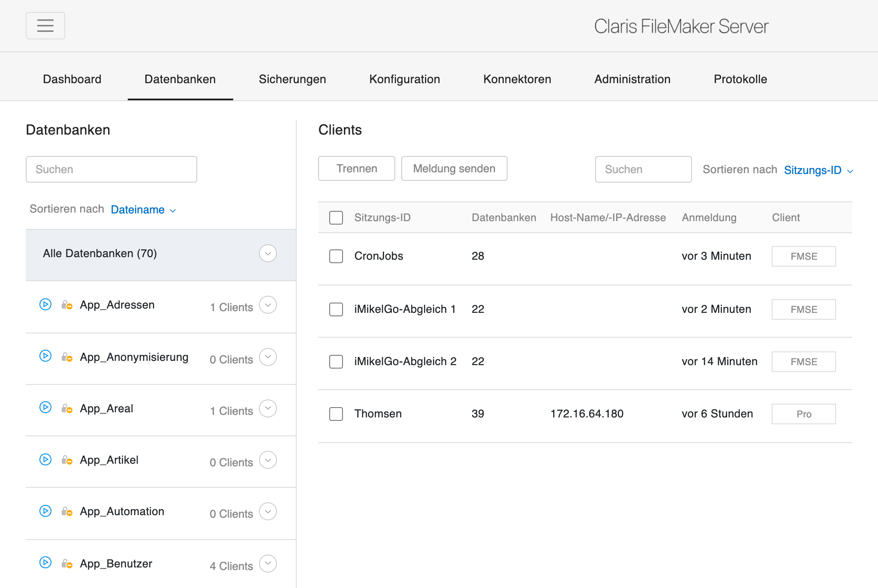Click the play status icon for App_Adressen
The image size is (878, 588).
tap(45, 304)
